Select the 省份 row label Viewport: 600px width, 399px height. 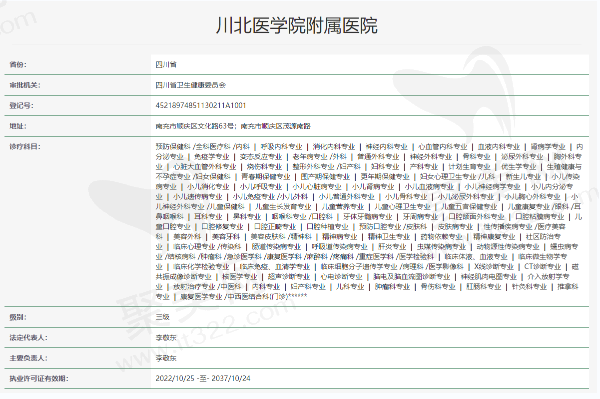[x=18, y=64]
